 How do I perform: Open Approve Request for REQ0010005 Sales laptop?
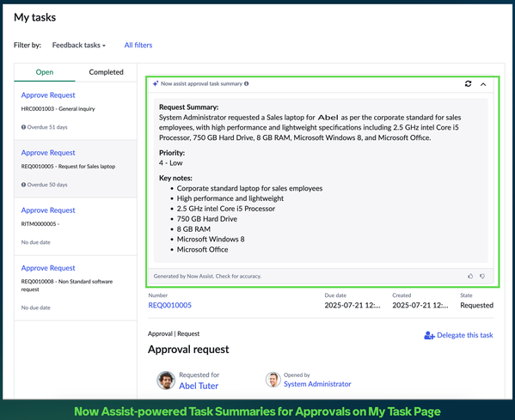(x=48, y=153)
